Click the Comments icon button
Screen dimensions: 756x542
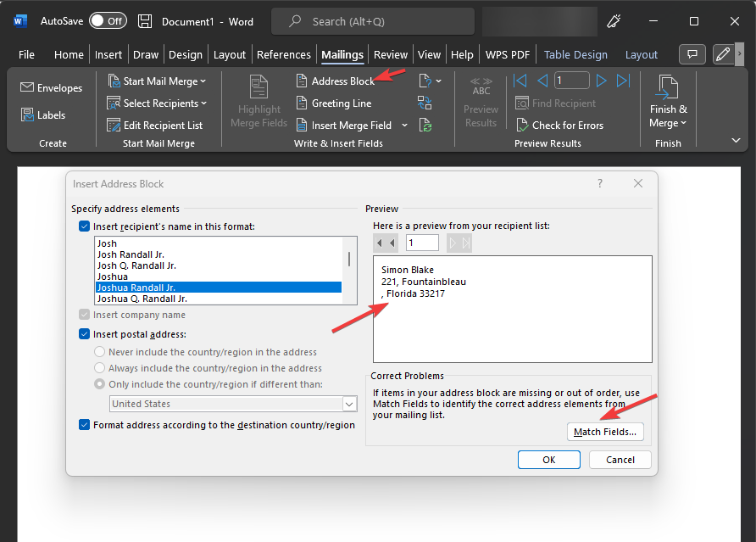[x=692, y=54]
